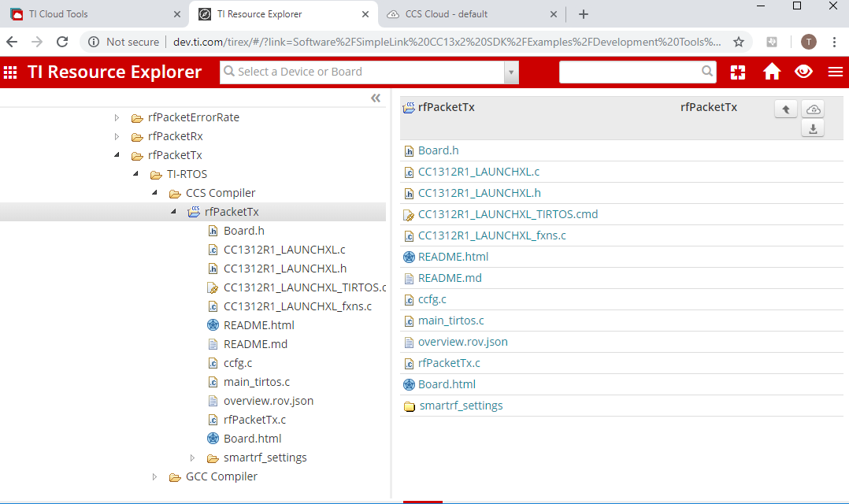Open overview.rov.json link in file list
This screenshot has height=504, width=849.
coord(463,342)
